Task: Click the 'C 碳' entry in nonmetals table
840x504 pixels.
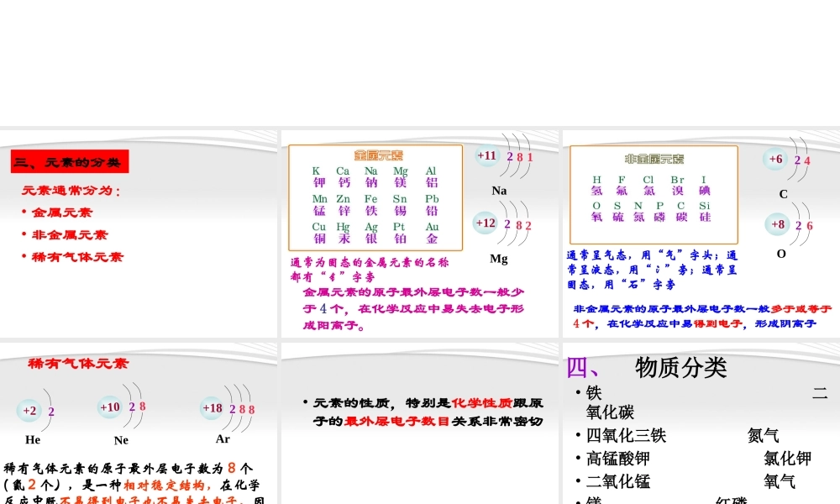Action: click(681, 212)
